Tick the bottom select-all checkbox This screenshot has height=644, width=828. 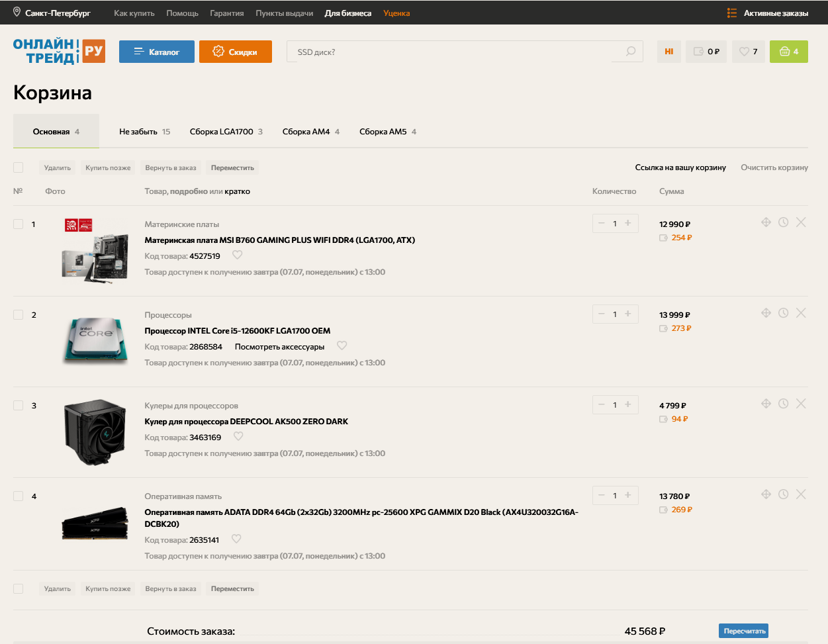(19, 588)
